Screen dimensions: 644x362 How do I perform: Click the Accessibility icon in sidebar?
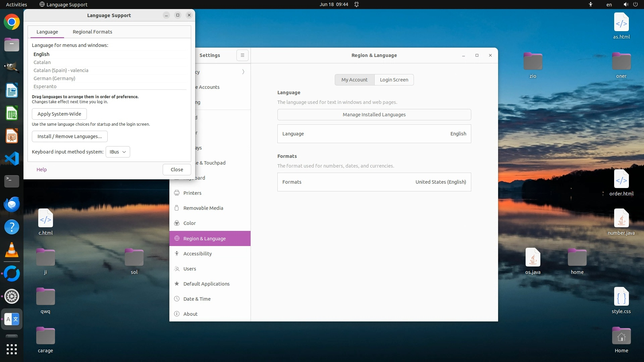177,253
